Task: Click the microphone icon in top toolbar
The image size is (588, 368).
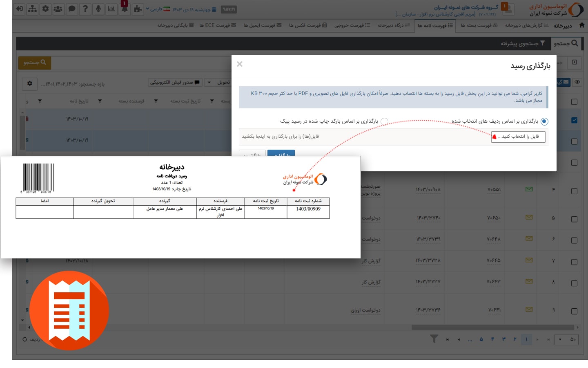Action: tap(98, 9)
